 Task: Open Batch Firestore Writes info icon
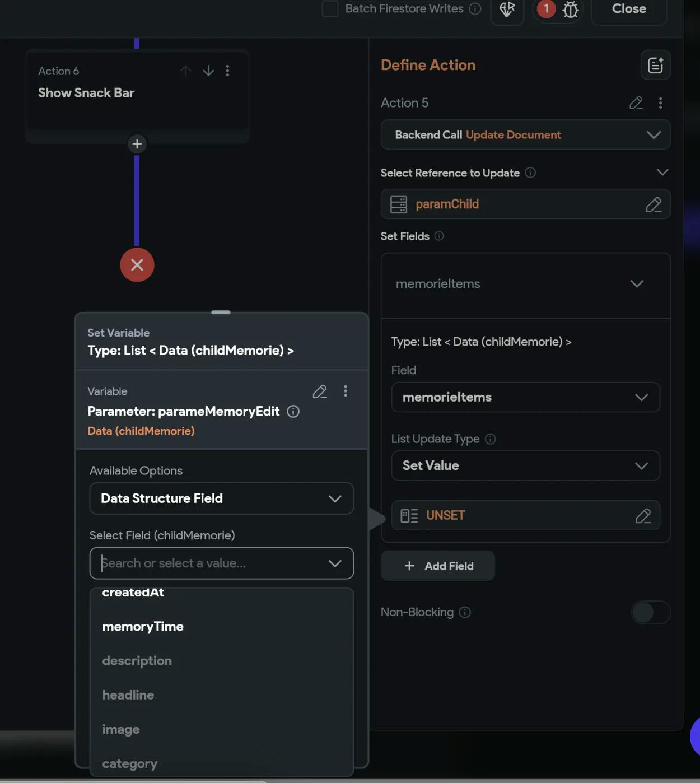coord(475,8)
